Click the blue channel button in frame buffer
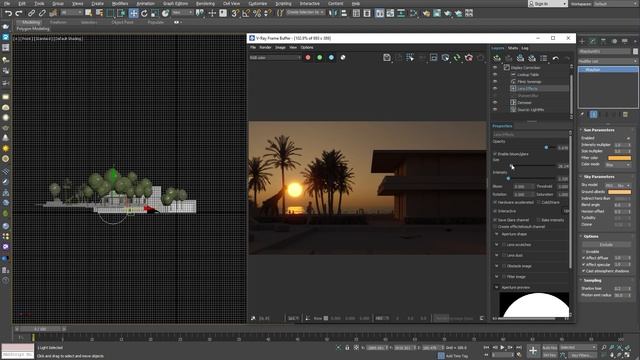 [331, 58]
